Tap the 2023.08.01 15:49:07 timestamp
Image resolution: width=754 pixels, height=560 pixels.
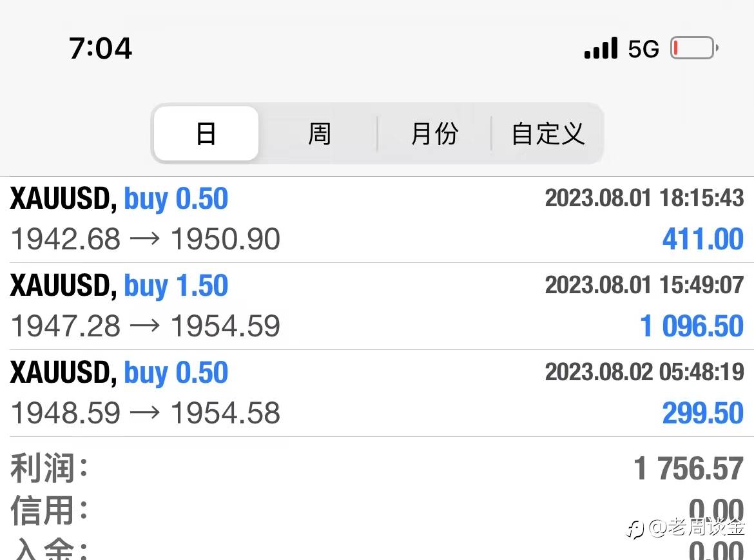click(x=644, y=285)
